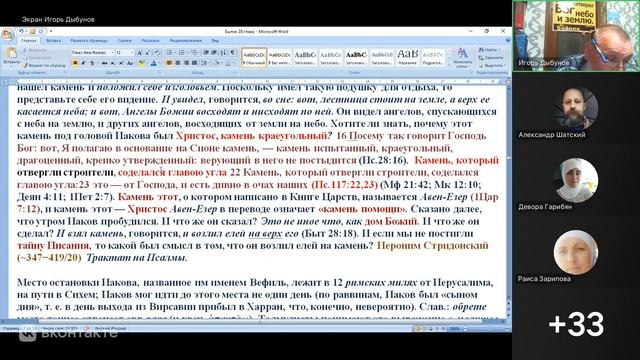The image size is (640, 360).
Task: Apply the Обычный style
Action: 254,57
